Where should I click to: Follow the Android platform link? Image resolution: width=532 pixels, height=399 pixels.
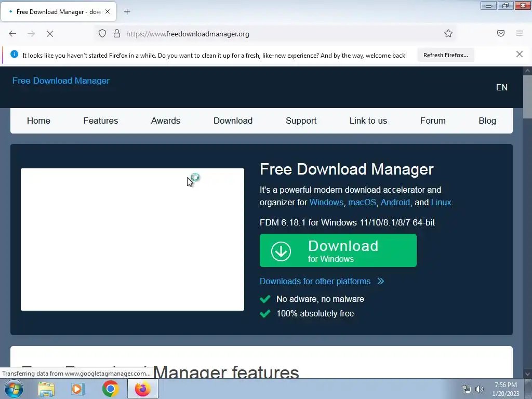click(395, 202)
